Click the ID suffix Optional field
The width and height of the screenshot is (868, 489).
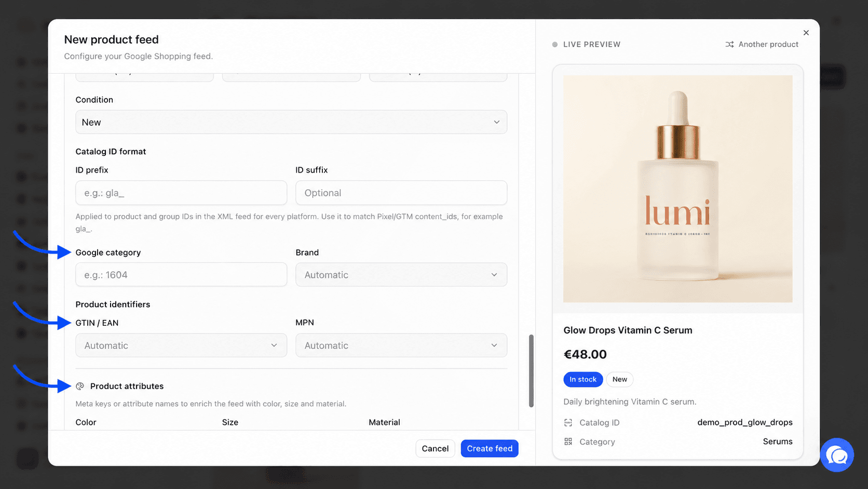coord(401,193)
